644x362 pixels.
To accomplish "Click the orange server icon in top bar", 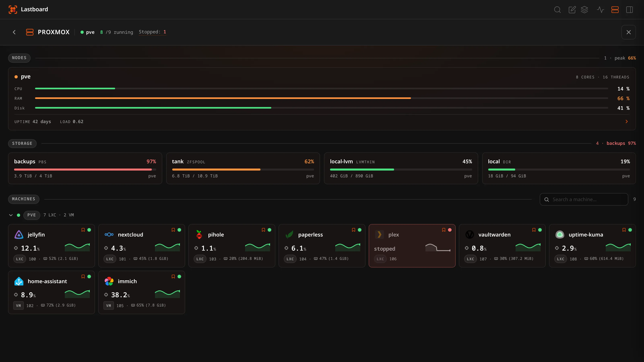I will (615, 10).
